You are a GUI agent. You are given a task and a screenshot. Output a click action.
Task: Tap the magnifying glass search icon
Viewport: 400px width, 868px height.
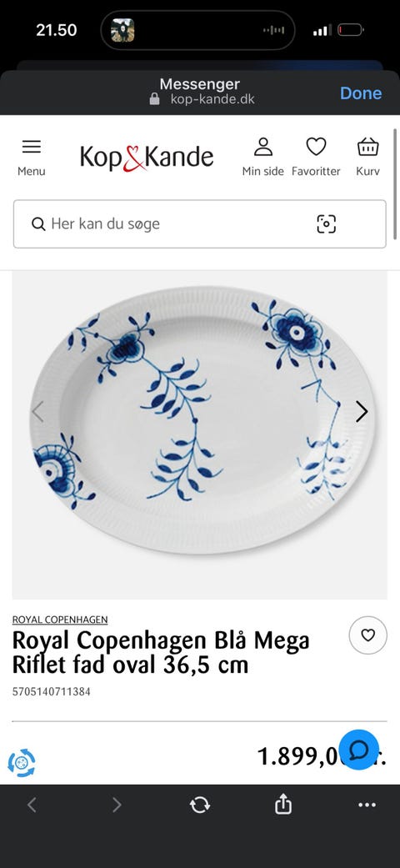tap(38, 224)
